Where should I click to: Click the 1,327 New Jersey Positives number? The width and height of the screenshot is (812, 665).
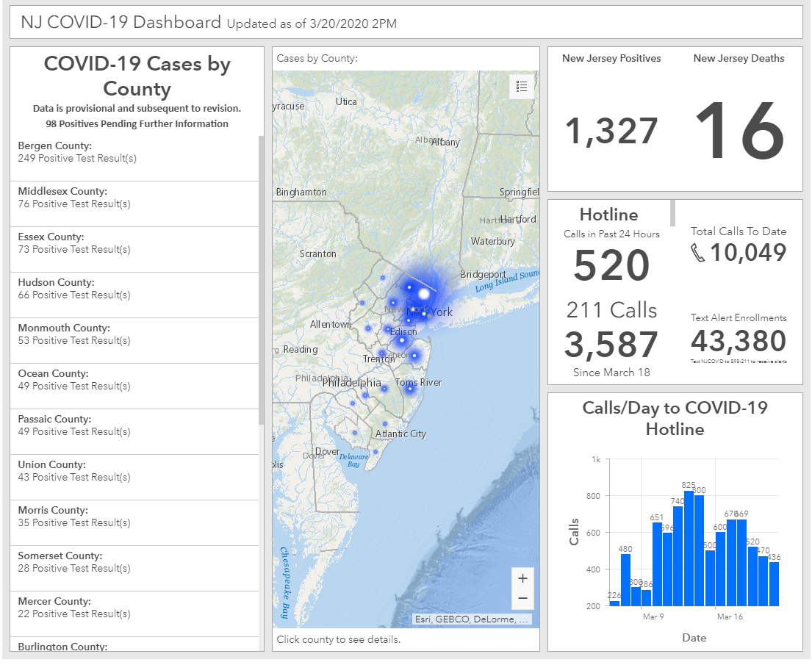[x=611, y=131]
